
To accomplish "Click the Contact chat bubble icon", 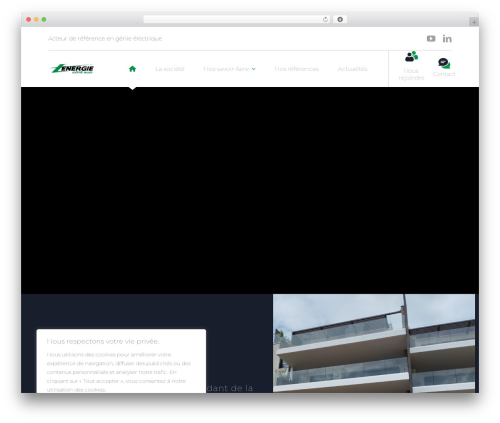I will (444, 63).
